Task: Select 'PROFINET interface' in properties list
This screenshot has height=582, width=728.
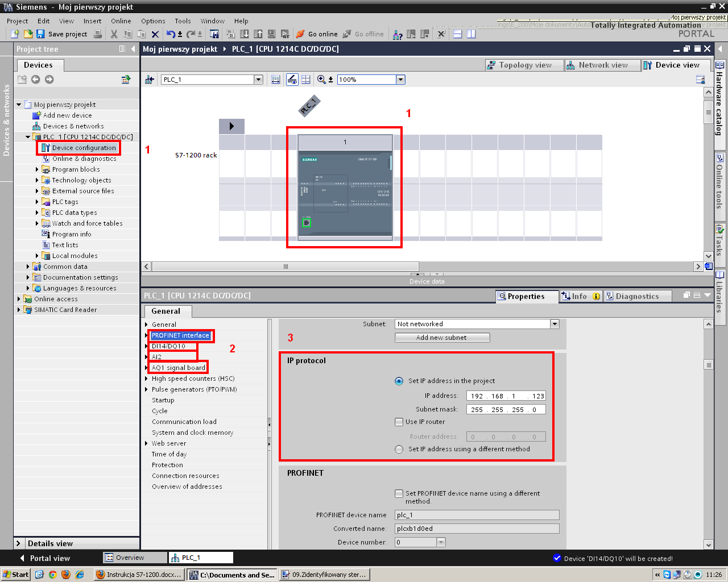Action: [x=180, y=335]
